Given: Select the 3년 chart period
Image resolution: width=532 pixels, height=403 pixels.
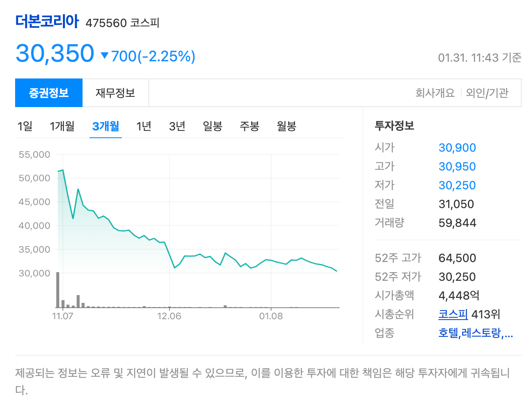Looking at the screenshot, I should pos(177,126).
